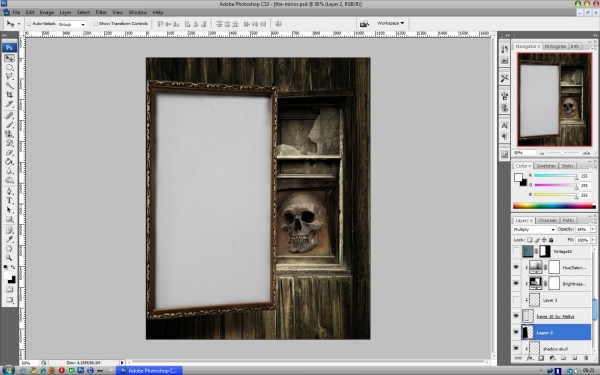Select the Crop tool
This screenshot has height=375, width=600.
pos(9,95)
